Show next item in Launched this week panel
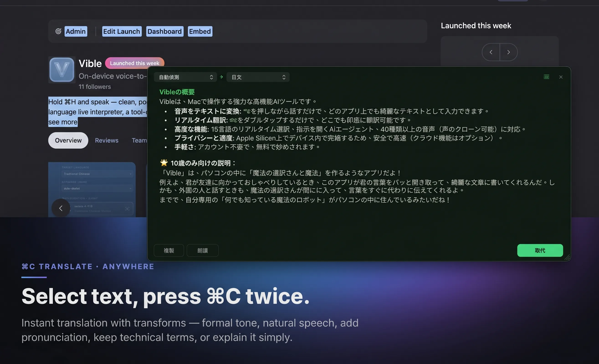 (509, 52)
